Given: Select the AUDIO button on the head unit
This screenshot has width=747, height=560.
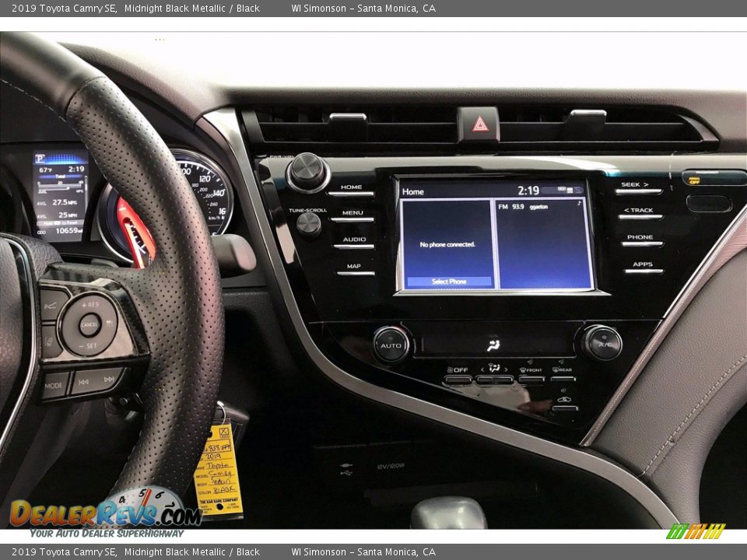Looking at the screenshot, I should pyautogui.click(x=355, y=242).
